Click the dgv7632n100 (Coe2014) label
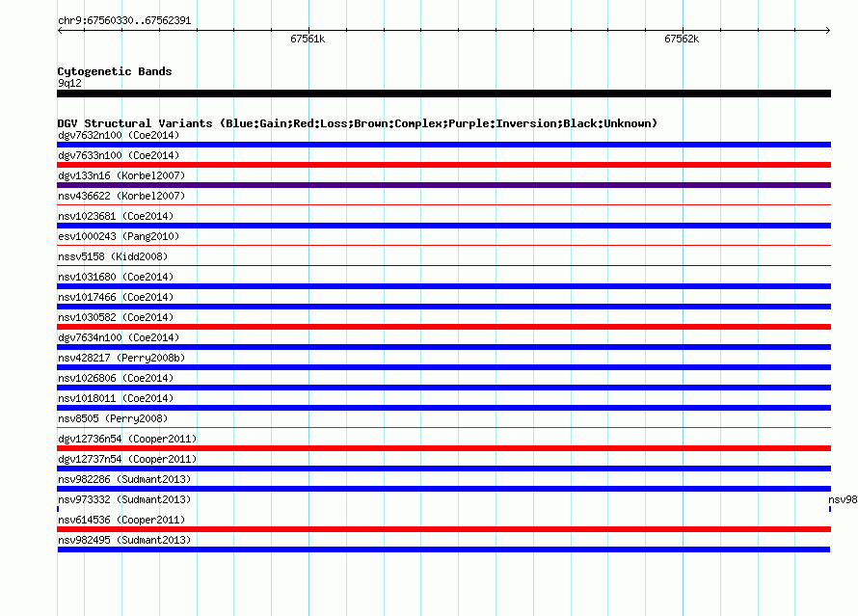 [x=119, y=135]
